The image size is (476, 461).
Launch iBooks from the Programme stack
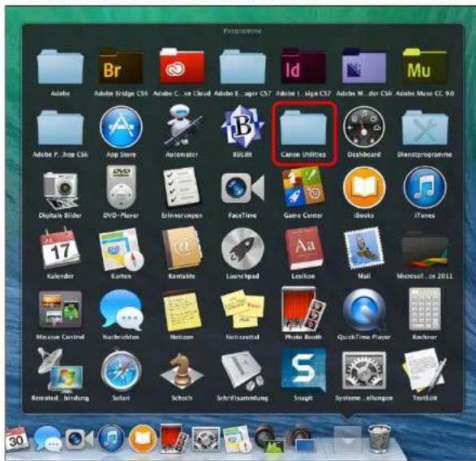point(363,187)
